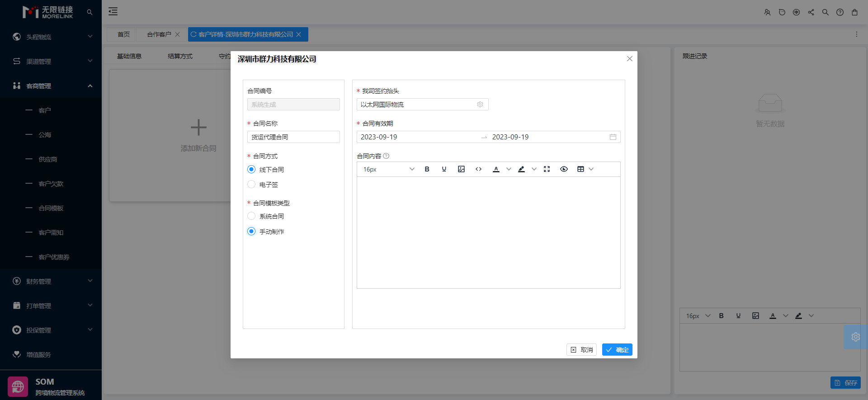Image resolution: width=868 pixels, height=400 pixels.
Task: Open floating settings gear button
Action: coord(855,337)
